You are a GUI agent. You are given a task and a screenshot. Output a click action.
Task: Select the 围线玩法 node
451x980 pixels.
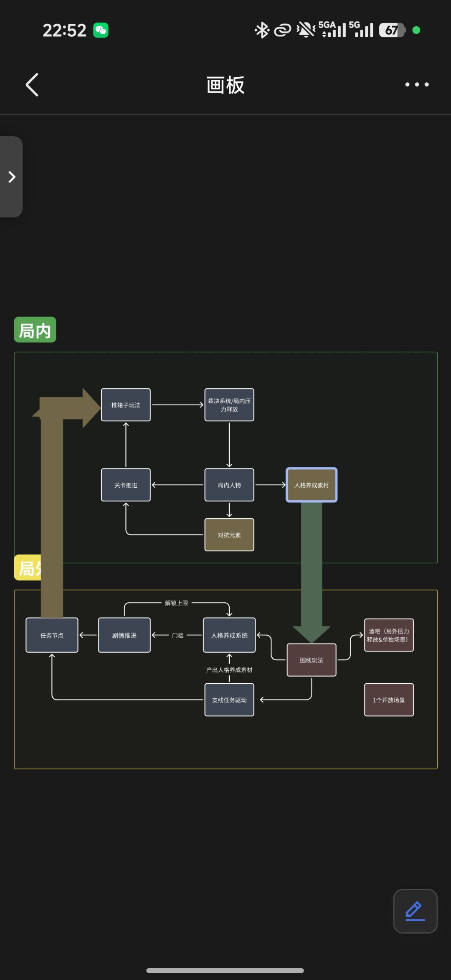pyautogui.click(x=312, y=660)
